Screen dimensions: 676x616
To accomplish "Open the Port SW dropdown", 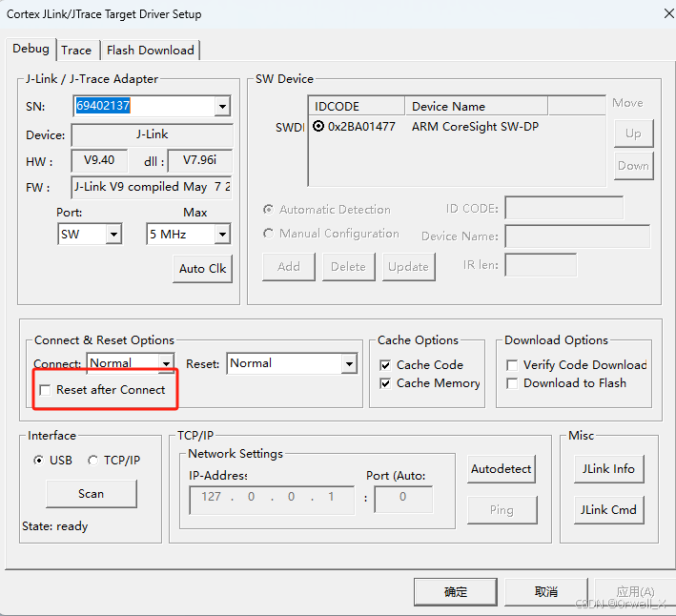I will [x=113, y=234].
